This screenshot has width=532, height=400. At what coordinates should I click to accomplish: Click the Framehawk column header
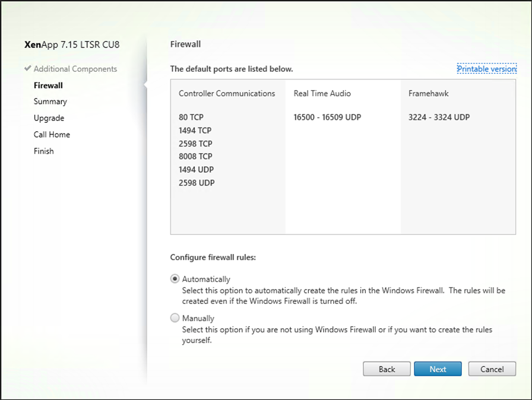(429, 94)
